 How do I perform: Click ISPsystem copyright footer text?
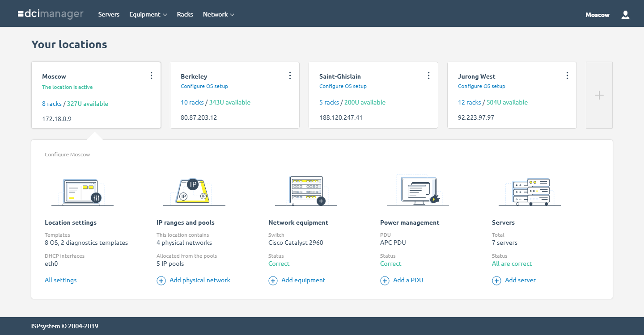pyautogui.click(x=65, y=326)
